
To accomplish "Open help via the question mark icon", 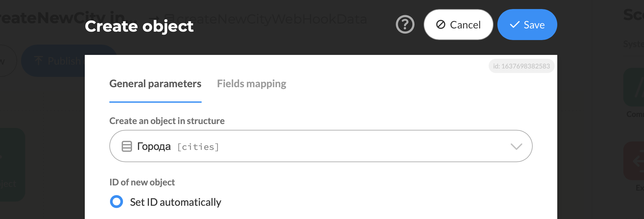I will [405, 24].
